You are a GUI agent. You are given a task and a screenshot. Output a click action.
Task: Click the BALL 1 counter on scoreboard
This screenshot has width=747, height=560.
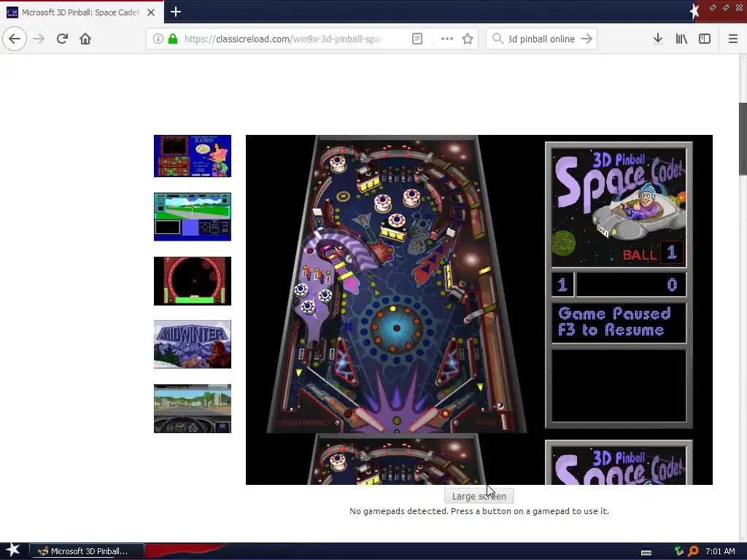(652, 253)
